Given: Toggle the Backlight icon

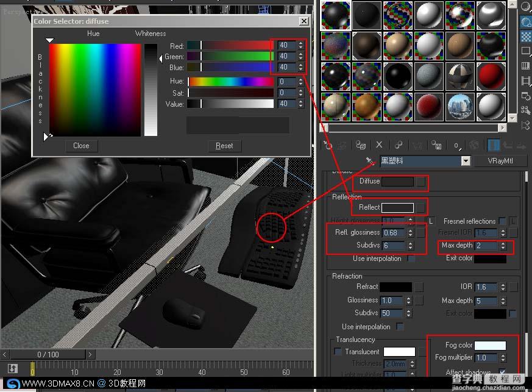Looking at the screenshot, I should [525, 22].
